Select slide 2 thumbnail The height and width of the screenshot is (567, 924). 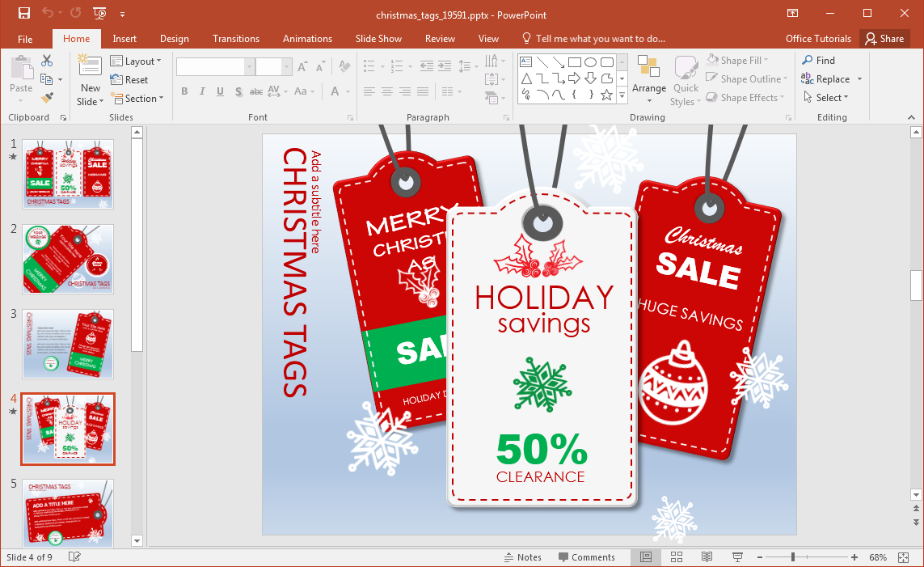coord(68,259)
